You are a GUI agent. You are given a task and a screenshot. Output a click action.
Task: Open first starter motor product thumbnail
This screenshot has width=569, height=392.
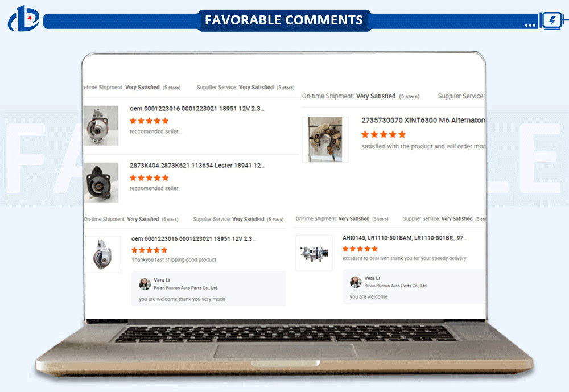click(x=101, y=126)
